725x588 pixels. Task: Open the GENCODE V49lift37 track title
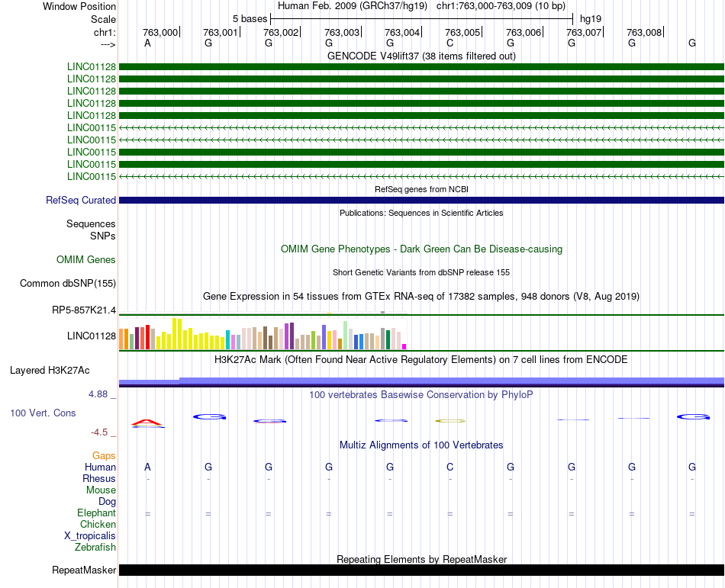pyautogui.click(x=421, y=56)
